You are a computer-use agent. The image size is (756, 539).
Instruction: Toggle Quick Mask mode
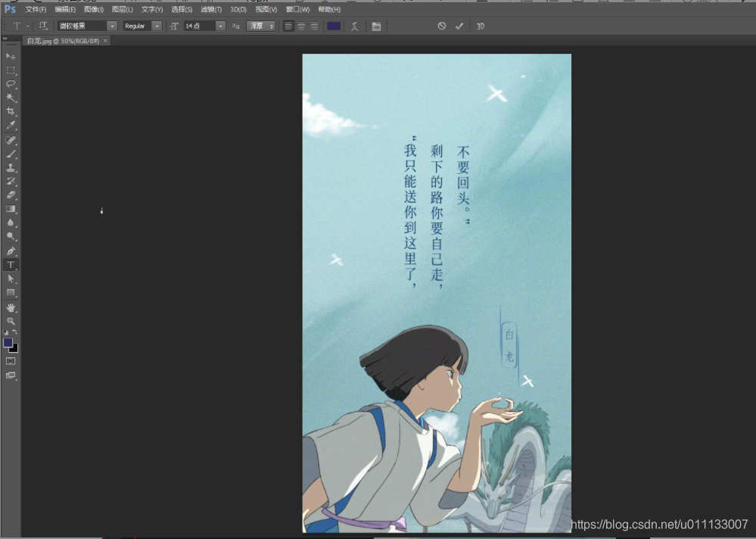pos(11,361)
